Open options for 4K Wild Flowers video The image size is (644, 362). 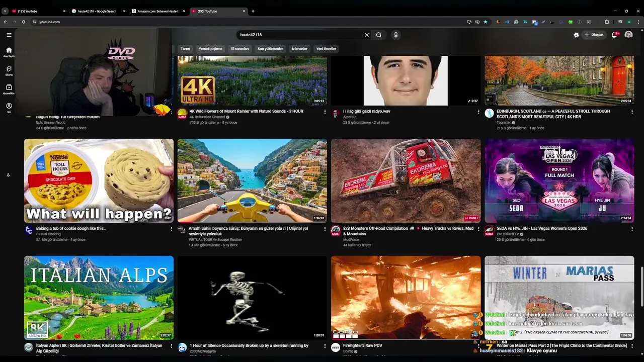tap(325, 112)
